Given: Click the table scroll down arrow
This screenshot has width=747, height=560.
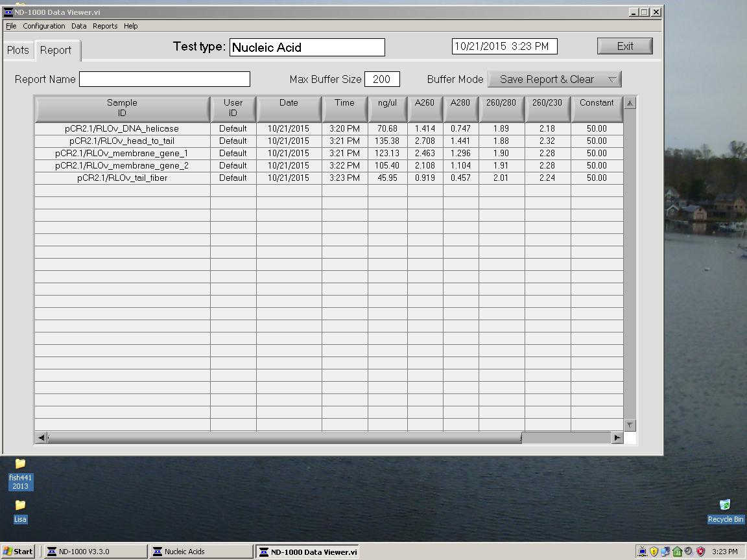Looking at the screenshot, I should click(x=630, y=425).
